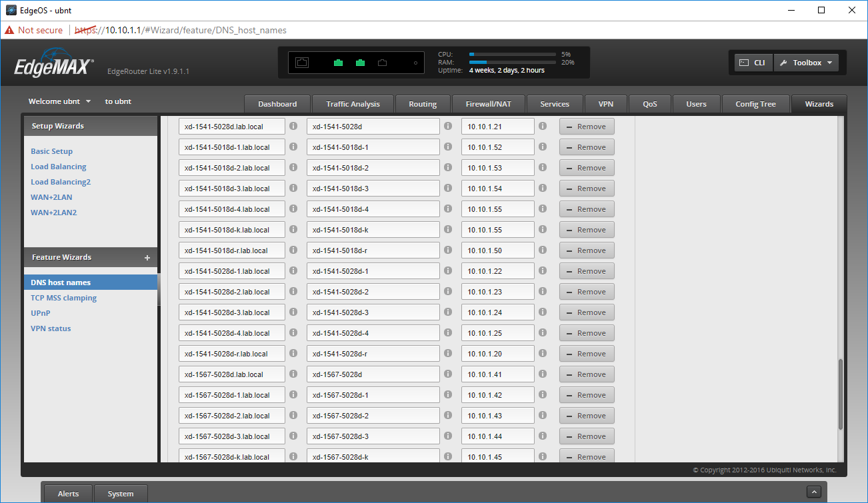Click the Not secure warning icon
The height and width of the screenshot is (503, 868).
[9, 30]
